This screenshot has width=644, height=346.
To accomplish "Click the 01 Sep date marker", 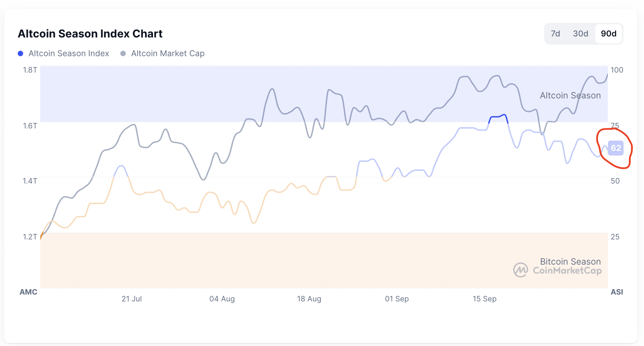I will (x=397, y=299).
